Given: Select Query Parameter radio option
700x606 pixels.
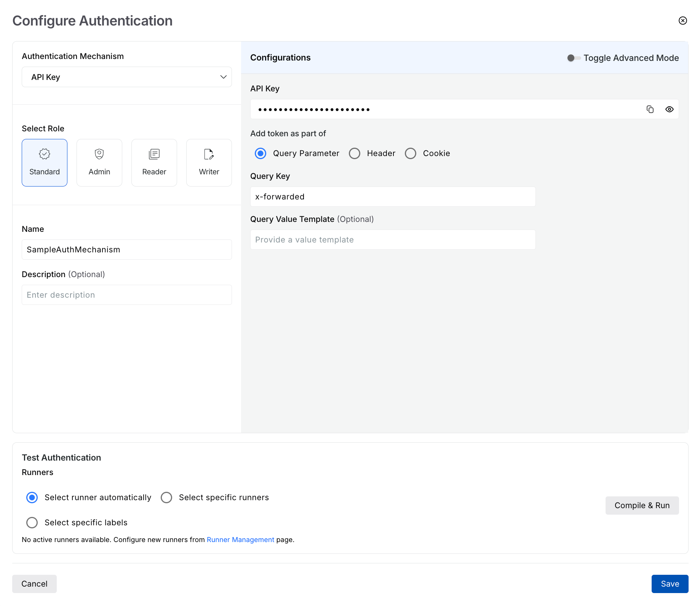Looking at the screenshot, I should 261,153.
